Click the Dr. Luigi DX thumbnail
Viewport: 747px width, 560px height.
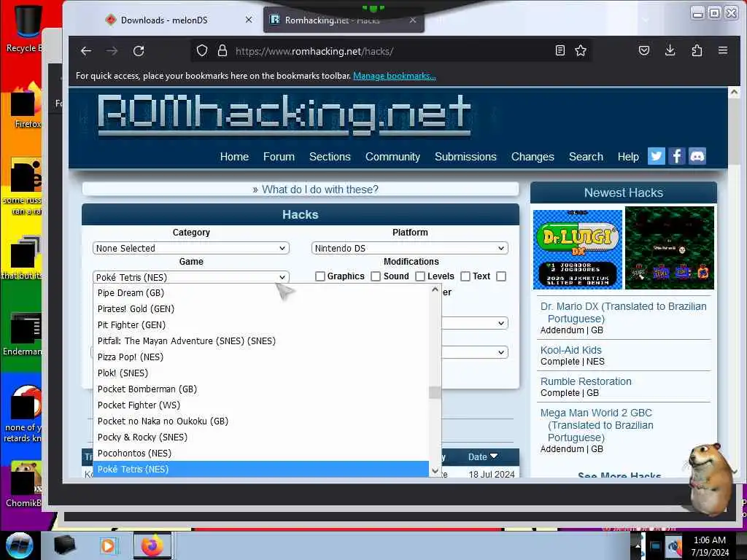point(578,249)
